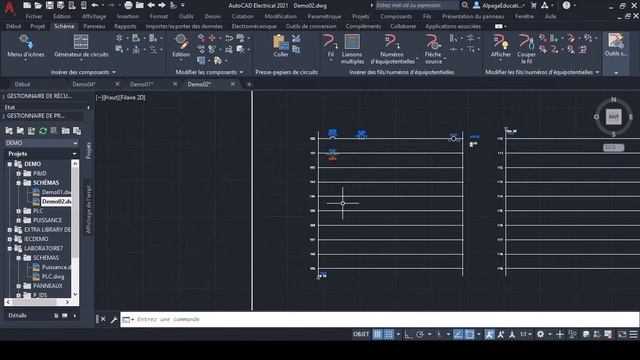The image size is (640, 360).
Task: Open the help question mark icon
Action: [x=567, y=5]
